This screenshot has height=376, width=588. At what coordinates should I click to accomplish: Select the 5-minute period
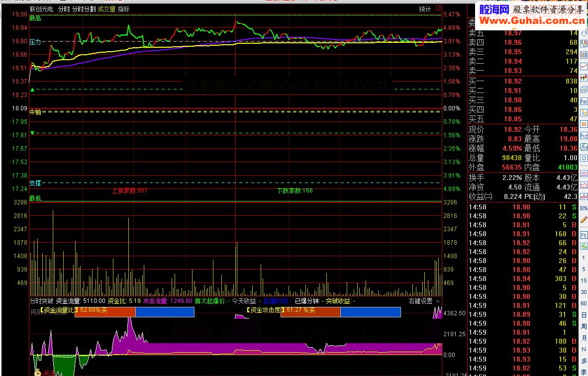(x=584, y=269)
